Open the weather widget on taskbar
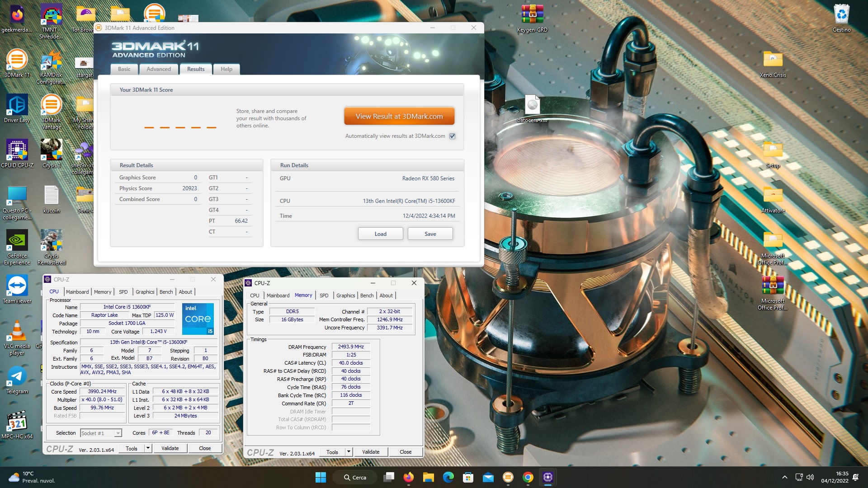 tap(32, 477)
